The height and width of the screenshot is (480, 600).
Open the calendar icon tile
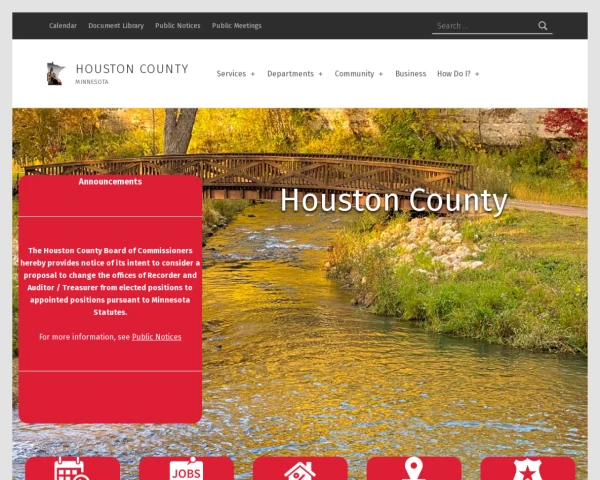72,468
